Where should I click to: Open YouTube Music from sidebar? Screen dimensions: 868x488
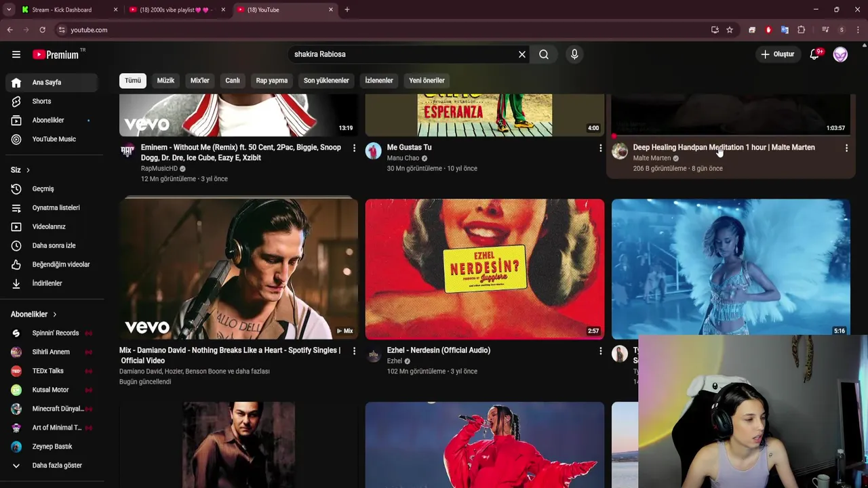52,140
